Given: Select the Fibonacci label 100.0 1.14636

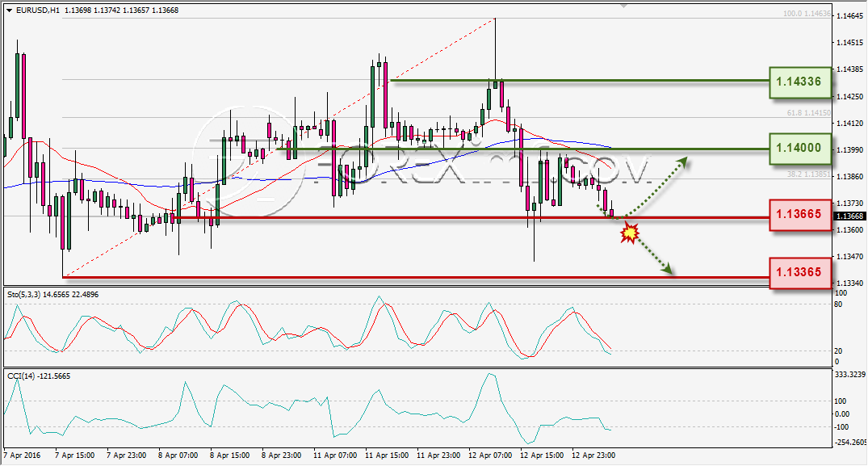Looking at the screenshot, I should click(x=807, y=13).
